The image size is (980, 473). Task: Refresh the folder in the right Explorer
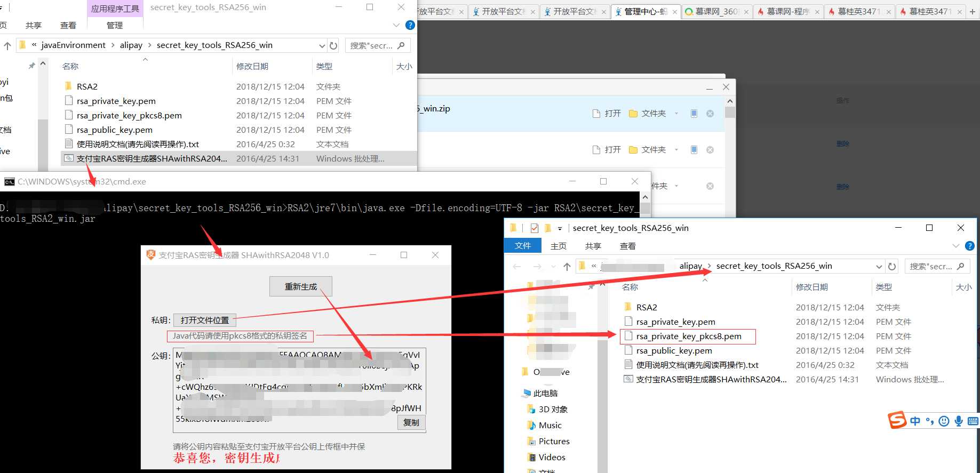pyautogui.click(x=892, y=266)
